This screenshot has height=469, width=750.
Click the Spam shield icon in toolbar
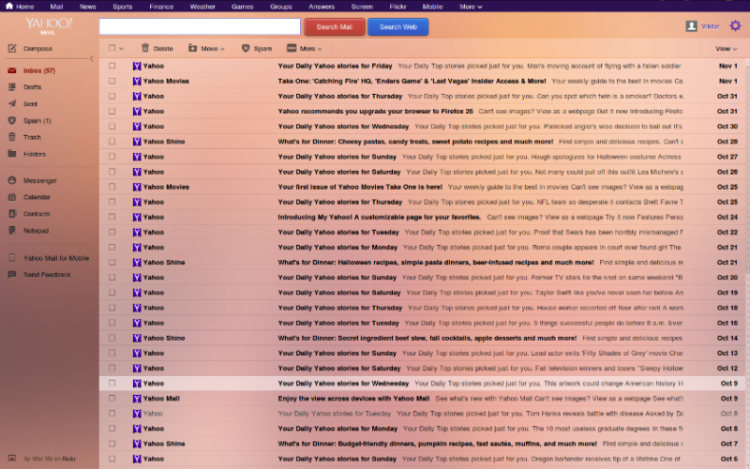245,48
